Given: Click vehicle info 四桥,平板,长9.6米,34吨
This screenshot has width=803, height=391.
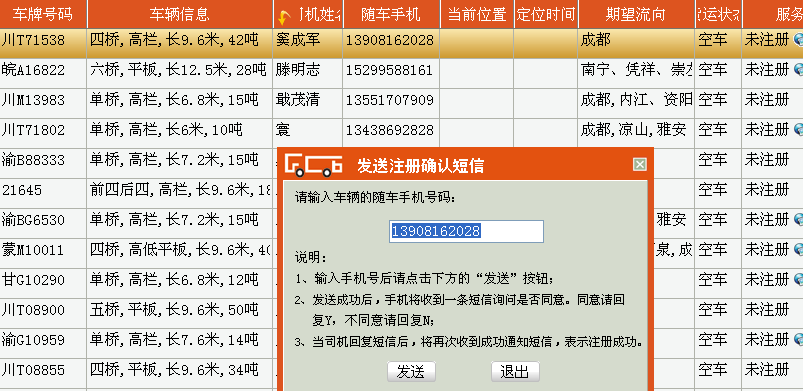Looking at the screenshot, I should [x=174, y=371].
